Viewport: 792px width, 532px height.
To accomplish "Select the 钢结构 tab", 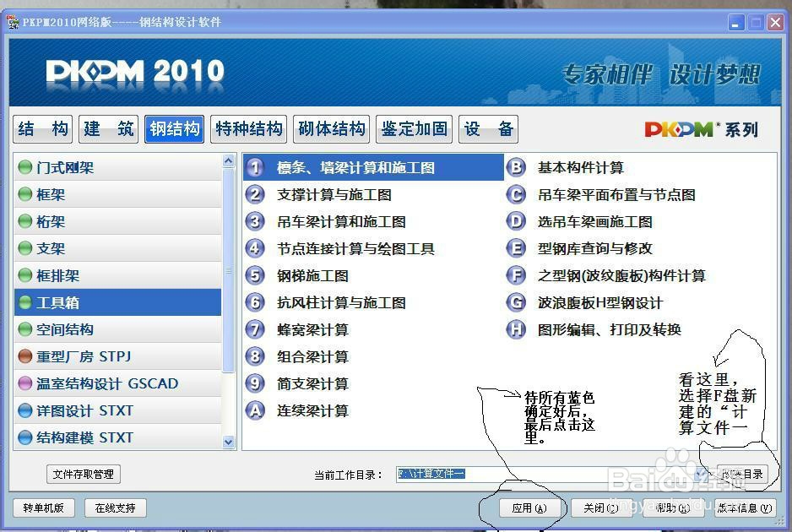I will point(174,129).
